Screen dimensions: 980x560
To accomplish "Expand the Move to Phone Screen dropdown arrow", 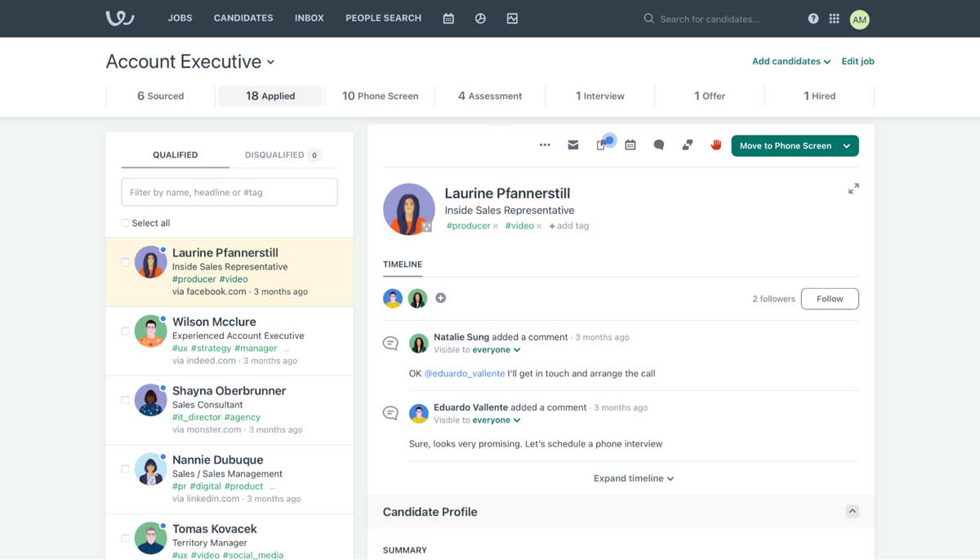I will [x=847, y=144].
